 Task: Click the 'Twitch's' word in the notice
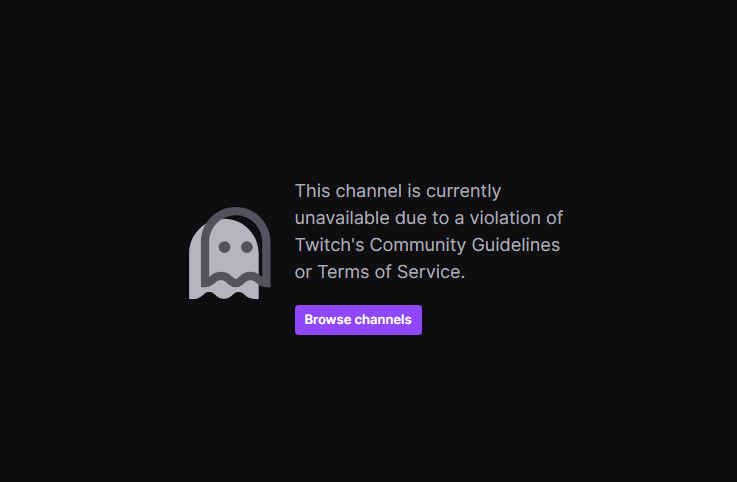click(329, 245)
